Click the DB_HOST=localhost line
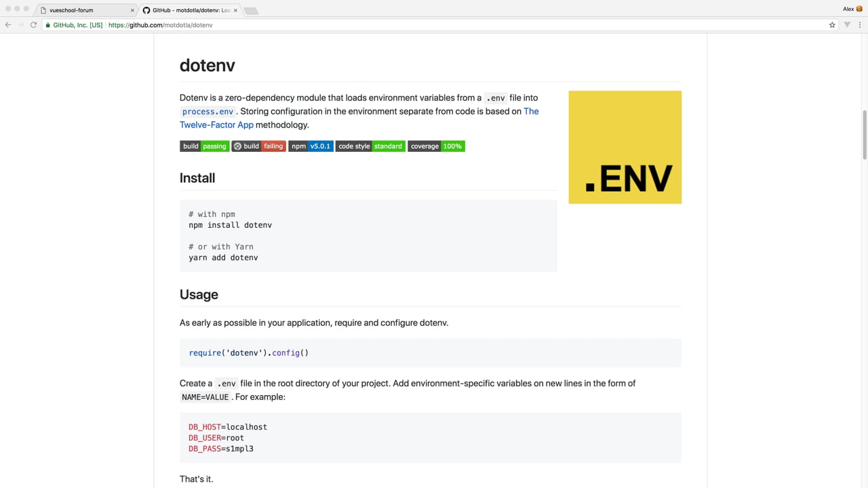868x488 pixels. pos(228,427)
